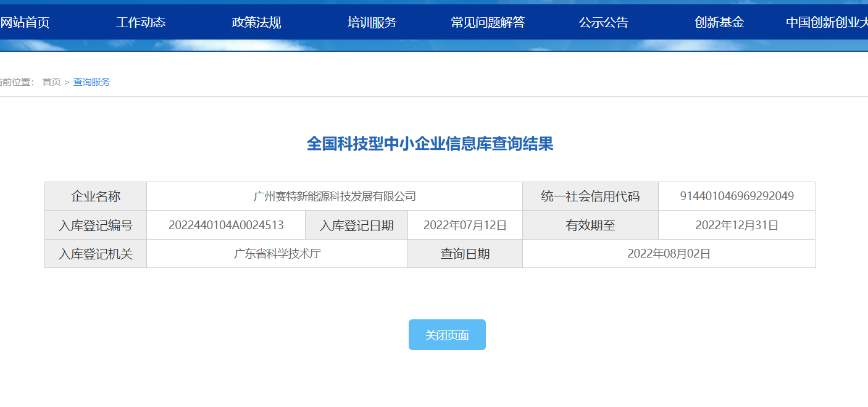Screen dimensions: 868x407
Task: Open the 中国创新创业大赛 nav link
Action: click(826, 23)
